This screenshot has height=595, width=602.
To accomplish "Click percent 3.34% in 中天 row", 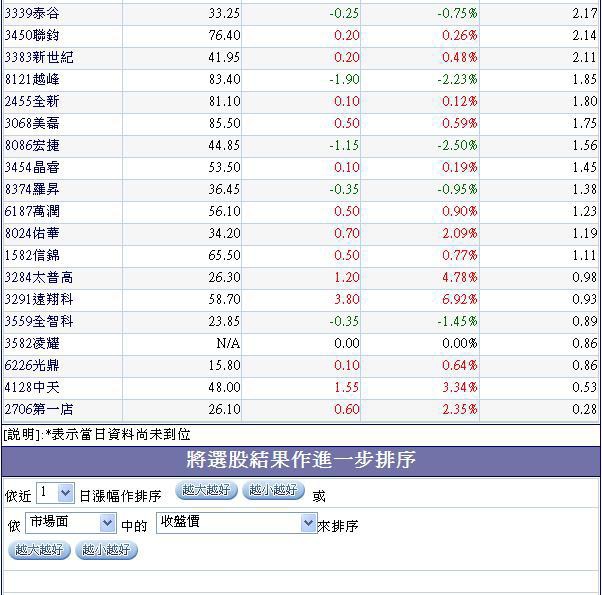I will 460,387.
